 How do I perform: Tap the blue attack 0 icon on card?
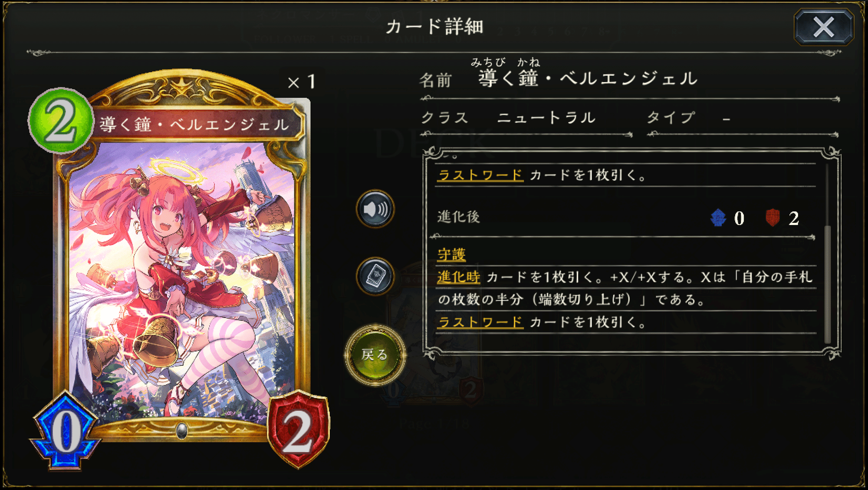pyautogui.click(x=65, y=430)
